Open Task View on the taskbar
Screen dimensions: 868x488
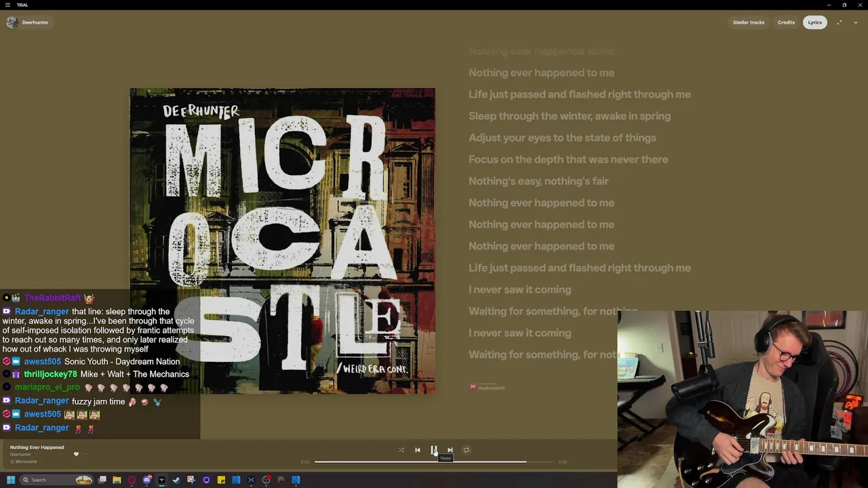pos(102,480)
